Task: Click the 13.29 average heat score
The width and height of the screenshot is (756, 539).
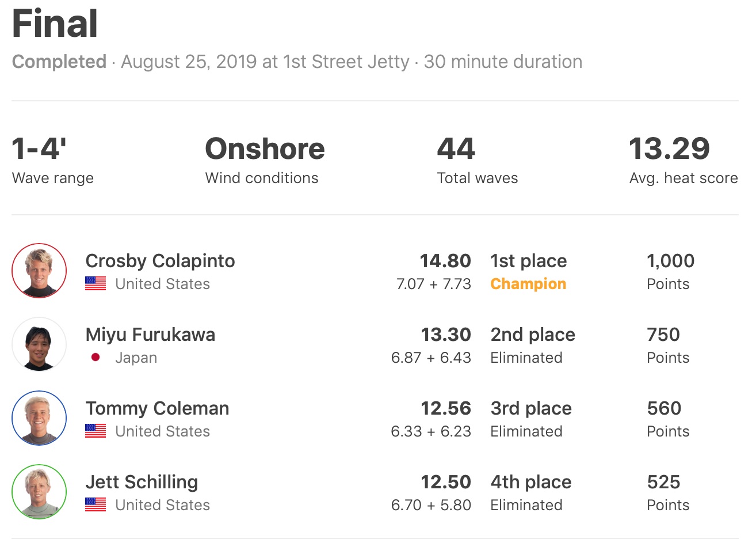Action: point(669,149)
